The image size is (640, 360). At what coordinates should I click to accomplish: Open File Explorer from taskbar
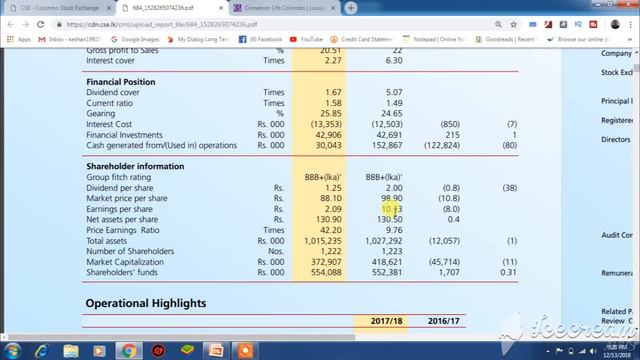click(x=71, y=351)
